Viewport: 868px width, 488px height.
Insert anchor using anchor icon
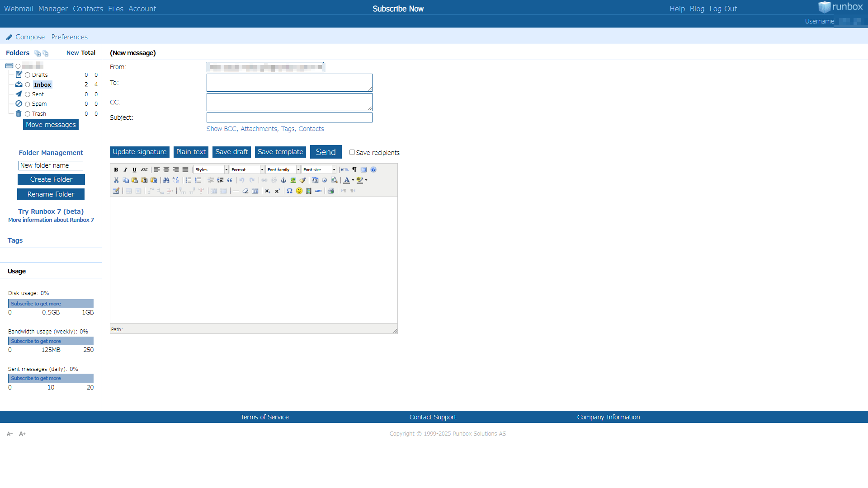283,180
